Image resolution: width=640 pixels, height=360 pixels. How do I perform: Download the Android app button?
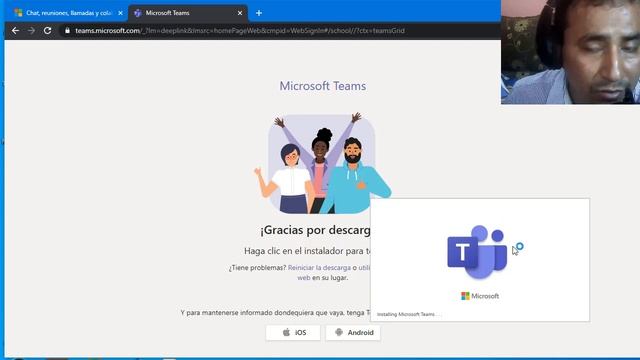tap(353, 333)
